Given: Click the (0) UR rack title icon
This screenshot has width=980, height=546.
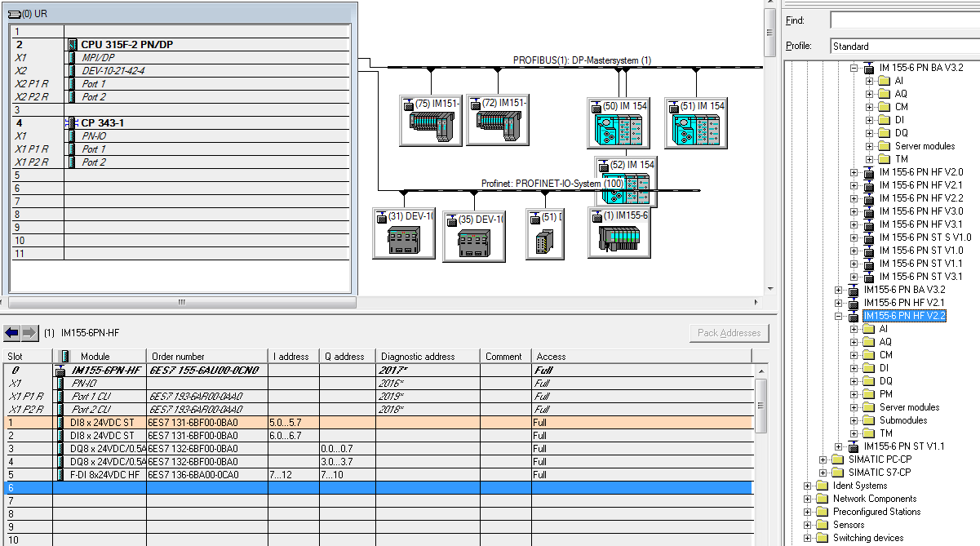Looking at the screenshot, I should click(x=14, y=14).
